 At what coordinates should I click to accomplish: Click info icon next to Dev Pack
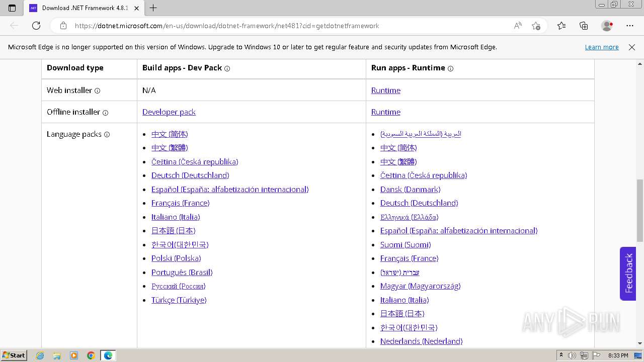coord(227,68)
